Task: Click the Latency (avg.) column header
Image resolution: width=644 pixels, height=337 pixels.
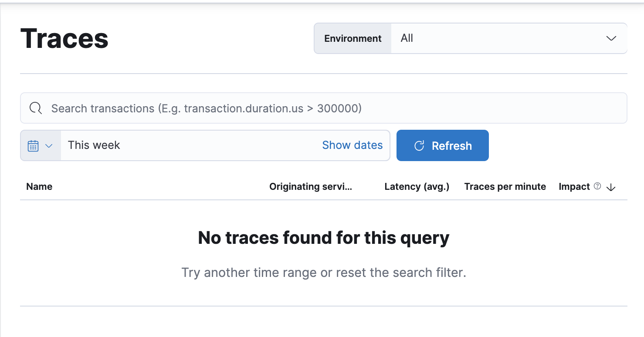Action: click(417, 186)
